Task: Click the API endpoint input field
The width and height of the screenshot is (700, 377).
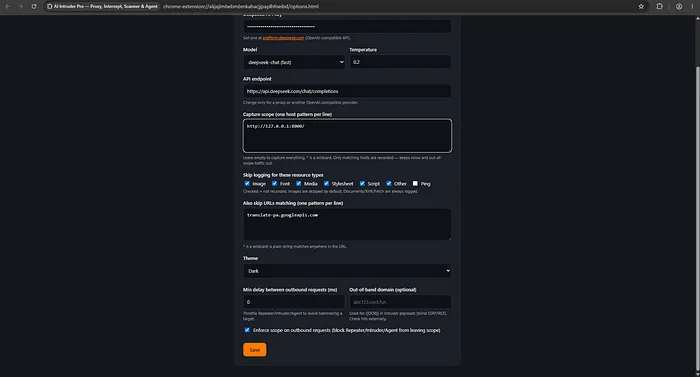Action: pos(347,91)
